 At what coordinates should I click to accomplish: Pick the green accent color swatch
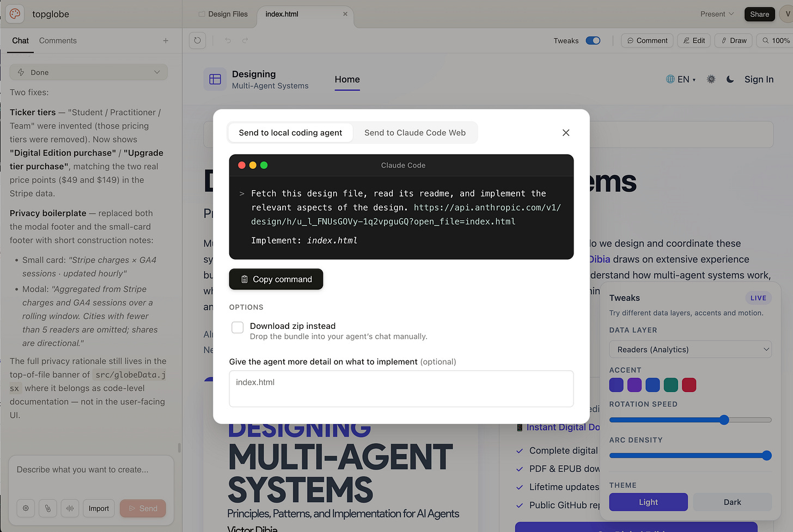coord(671,385)
